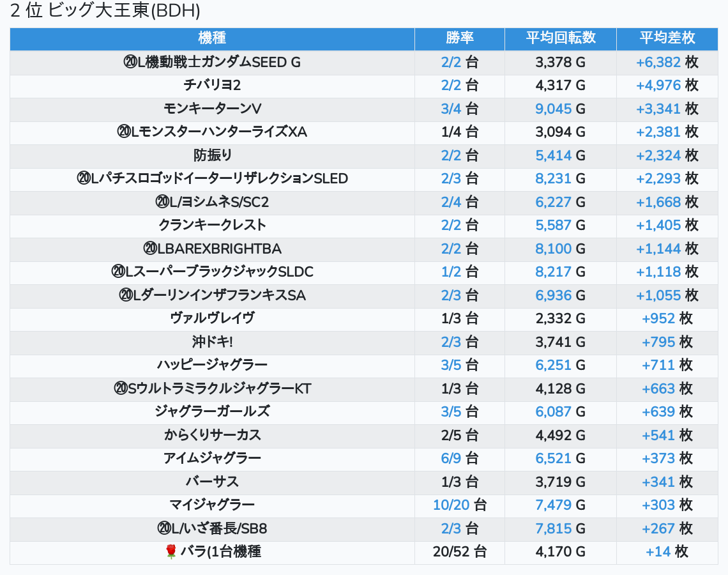Viewport: 728px width, 575px height.
Task: Click the 1/4 台 win rate cell
Action: tap(460, 132)
